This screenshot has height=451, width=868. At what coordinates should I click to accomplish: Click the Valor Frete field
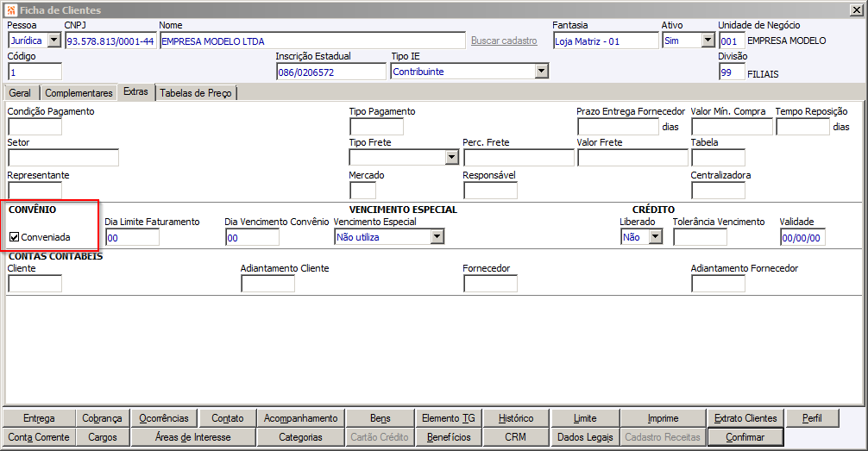click(632, 158)
